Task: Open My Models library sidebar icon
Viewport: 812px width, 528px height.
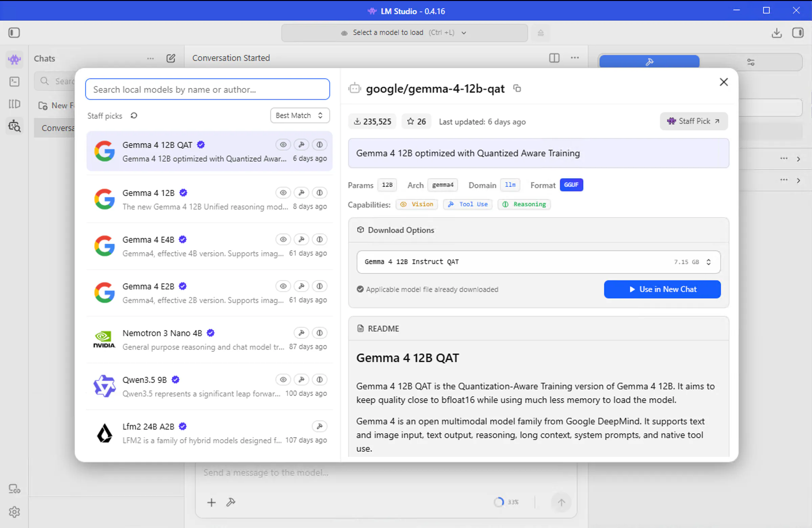Action: [x=14, y=104]
